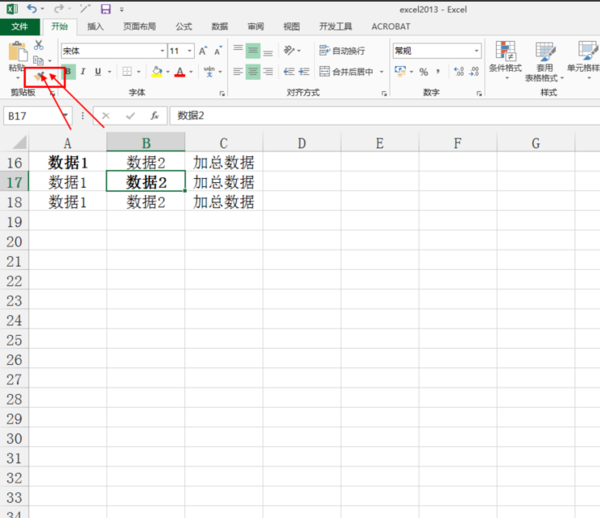Align text to top of cell
This screenshot has height=518, width=600.
238,50
